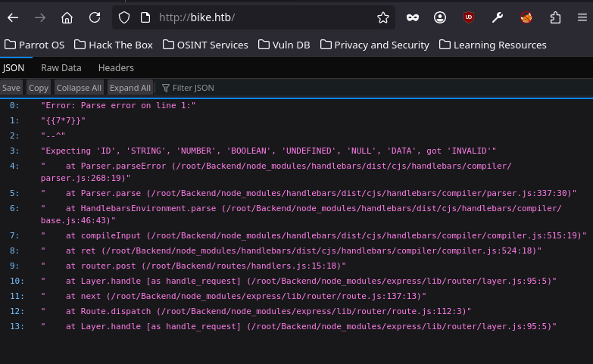
Task: Bookmark this page with star icon
Action: 383,17
